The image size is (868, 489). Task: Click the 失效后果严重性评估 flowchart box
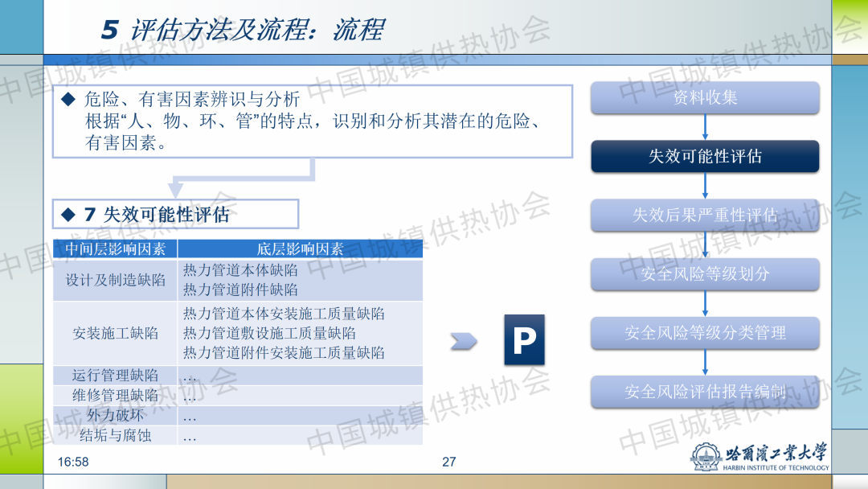click(x=705, y=216)
